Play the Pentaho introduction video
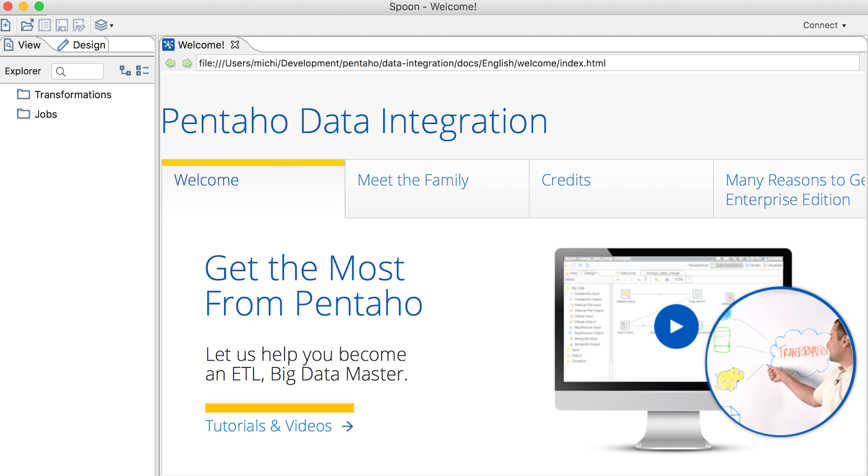Viewport: 868px width, 476px height. pyautogui.click(x=676, y=326)
